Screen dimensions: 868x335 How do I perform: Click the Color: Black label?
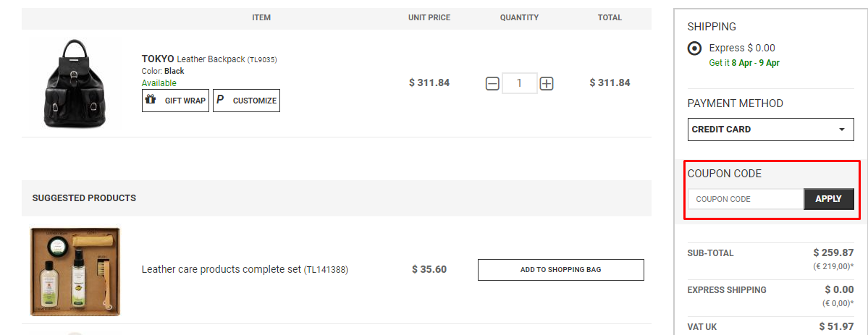coord(163,71)
